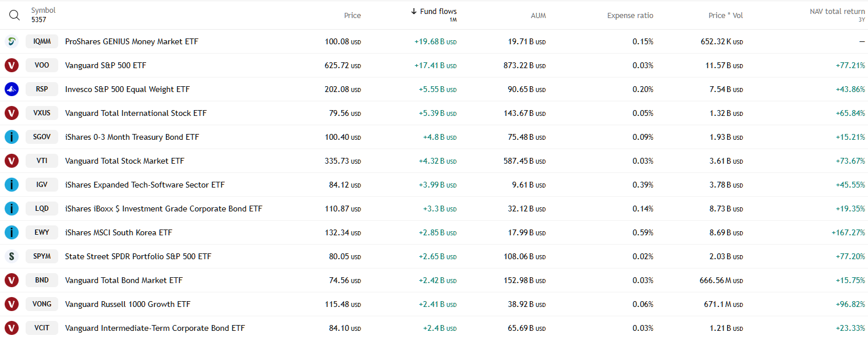Screen dimensions: 868x339
Task: Click the State Street logo beside SPYM
Action: coord(11,256)
